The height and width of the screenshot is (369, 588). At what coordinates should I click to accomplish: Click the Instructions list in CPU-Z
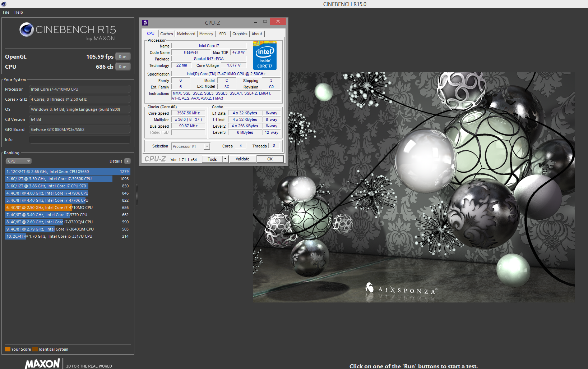pos(226,96)
